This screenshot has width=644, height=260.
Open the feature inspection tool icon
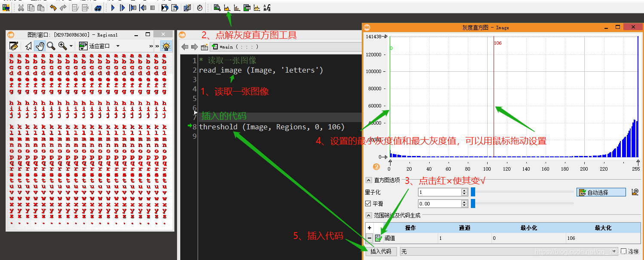247,8
